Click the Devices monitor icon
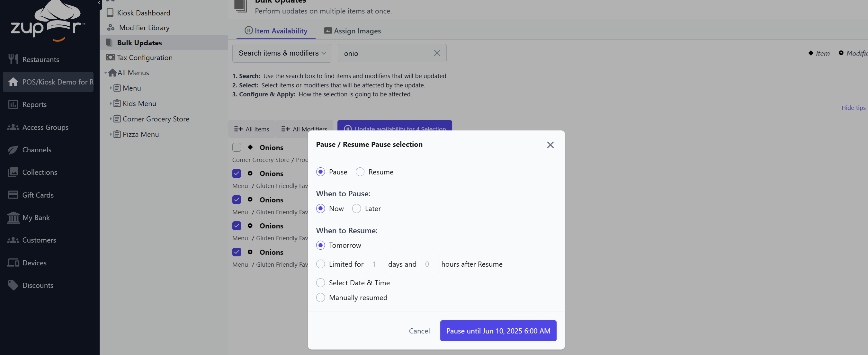The width and height of the screenshot is (868, 355). click(13, 263)
